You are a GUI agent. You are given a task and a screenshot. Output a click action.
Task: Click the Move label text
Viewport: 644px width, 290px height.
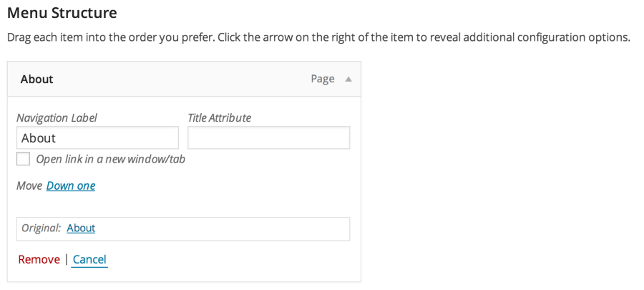pos(29,186)
